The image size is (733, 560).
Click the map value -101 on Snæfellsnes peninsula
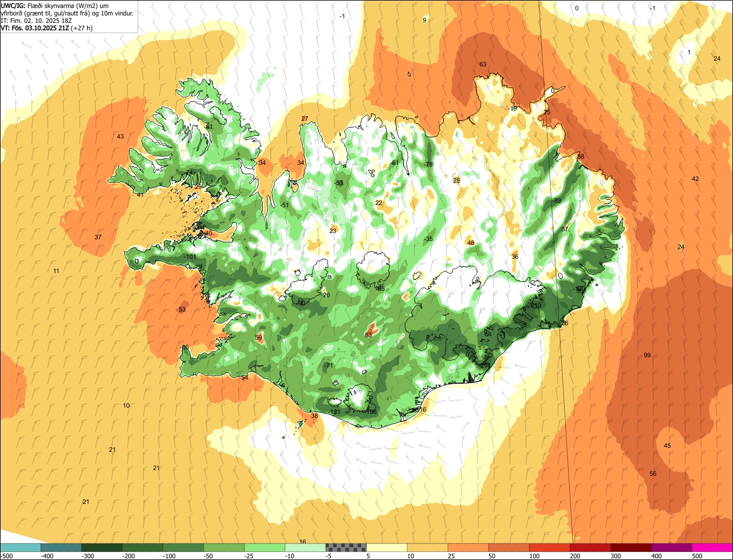pyautogui.click(x=191, y=257)
